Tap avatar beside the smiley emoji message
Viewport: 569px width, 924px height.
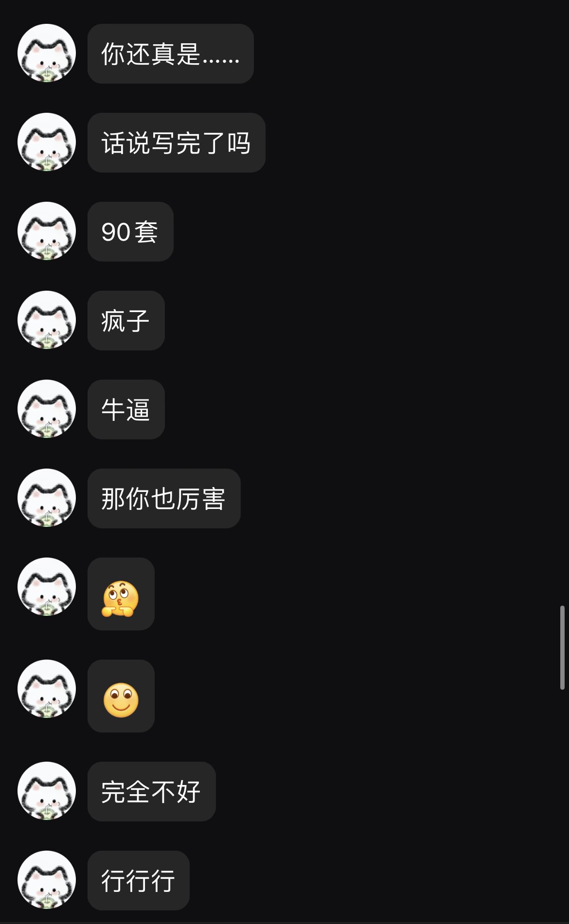[x=47, y=689]
